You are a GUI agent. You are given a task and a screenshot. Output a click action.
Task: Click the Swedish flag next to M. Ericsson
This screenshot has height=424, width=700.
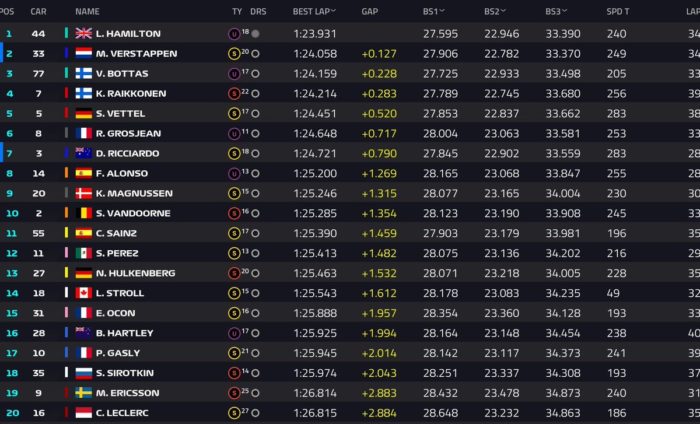(84, 393)
